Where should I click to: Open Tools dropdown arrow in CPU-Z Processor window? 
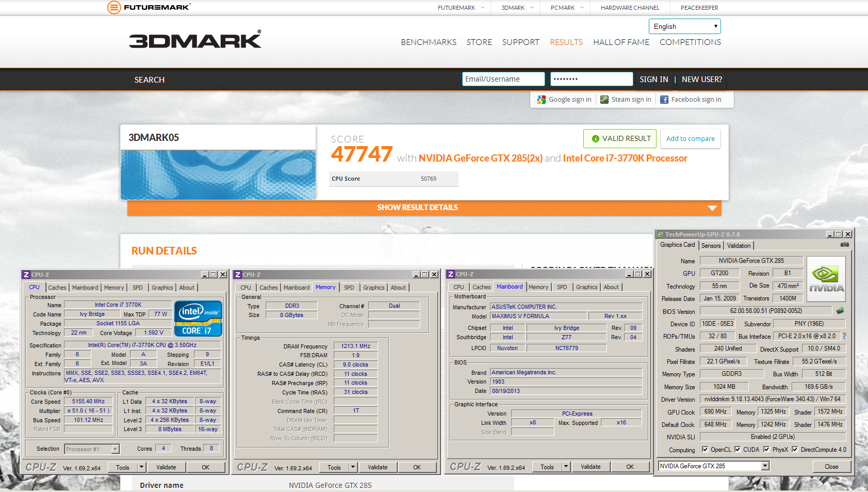point(141,467)
